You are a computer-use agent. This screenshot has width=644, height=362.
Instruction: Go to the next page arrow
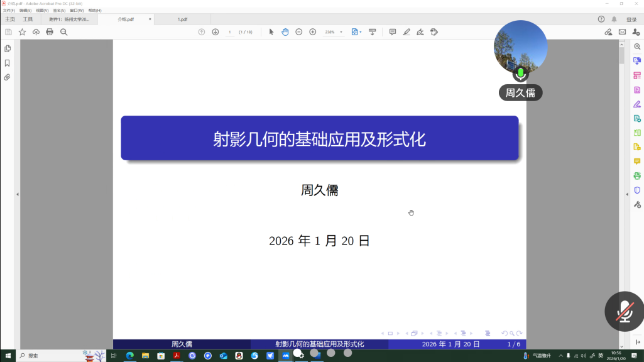click(216, 32)
